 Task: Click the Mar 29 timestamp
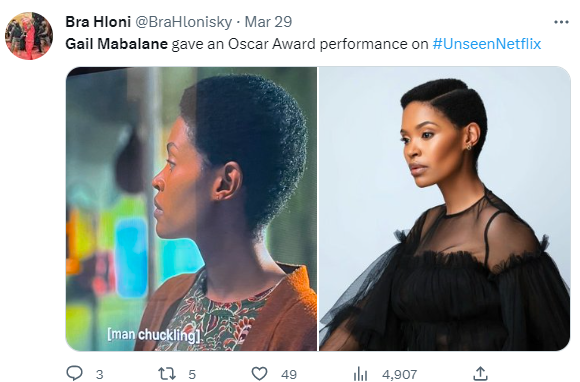coord(268,22)
